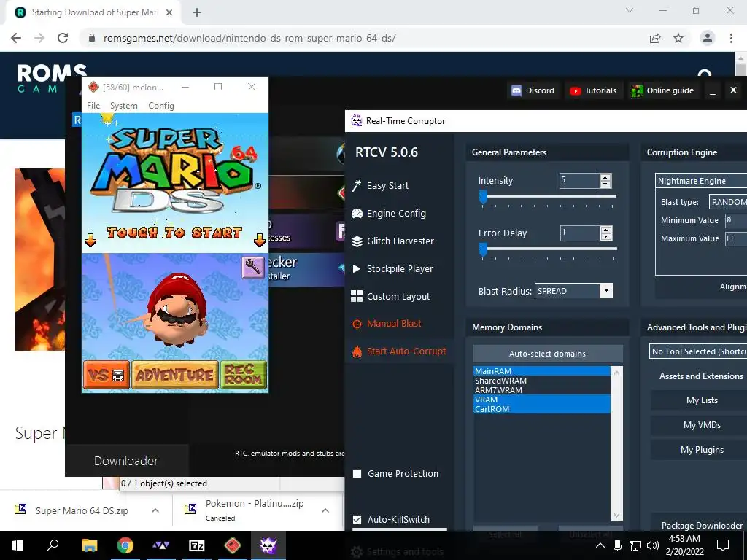Select SharedWRAM memory domain
The height and width of the screenshot is (560, 747).
pyautogui.click(x=542, y=381)
